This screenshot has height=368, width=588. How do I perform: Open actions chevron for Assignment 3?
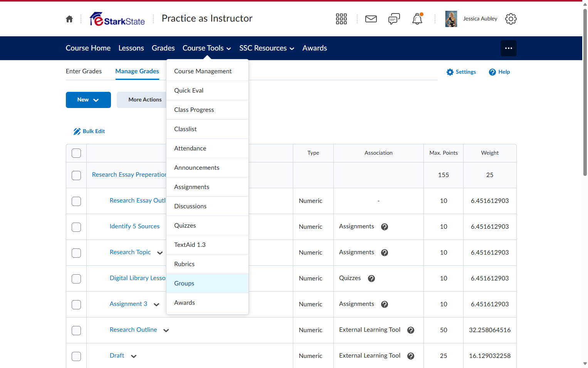156,305
